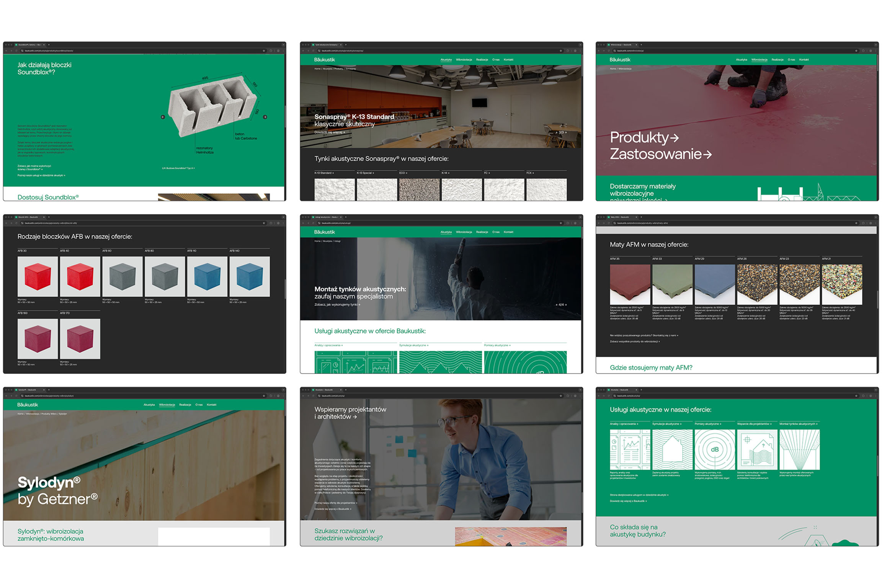Screen dimensions: 882x588
Task: Close the Soundblox browser tab
Action: (x=44, y=45)
